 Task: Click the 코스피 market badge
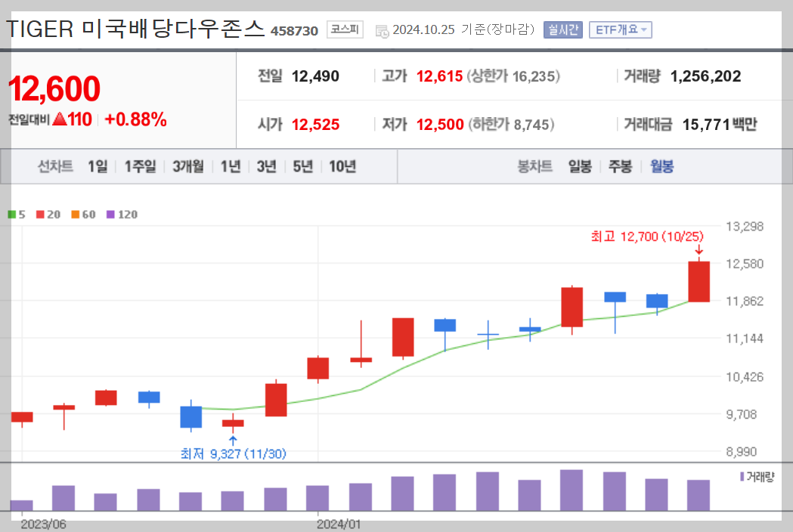click(x=345, y=29)
